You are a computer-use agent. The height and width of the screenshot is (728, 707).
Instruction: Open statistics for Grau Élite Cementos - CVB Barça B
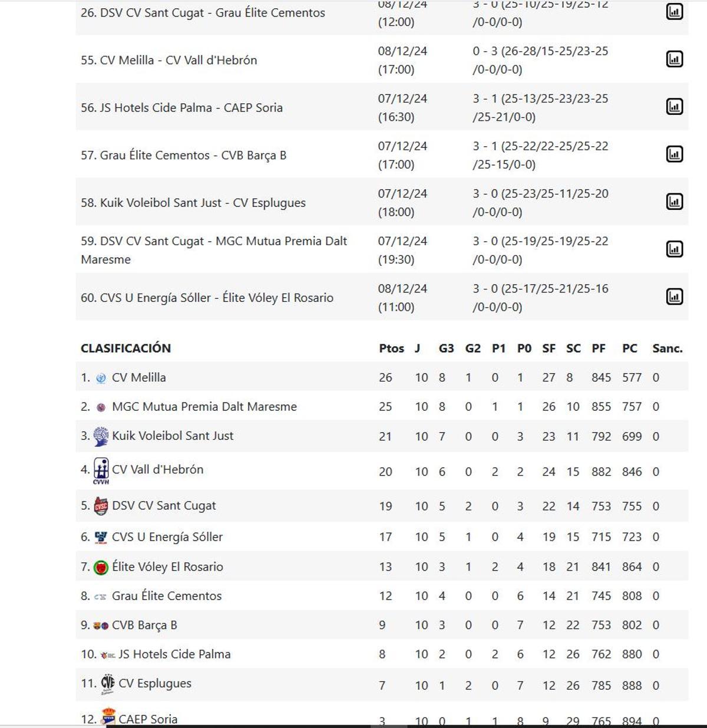click(x=673, y=154)
